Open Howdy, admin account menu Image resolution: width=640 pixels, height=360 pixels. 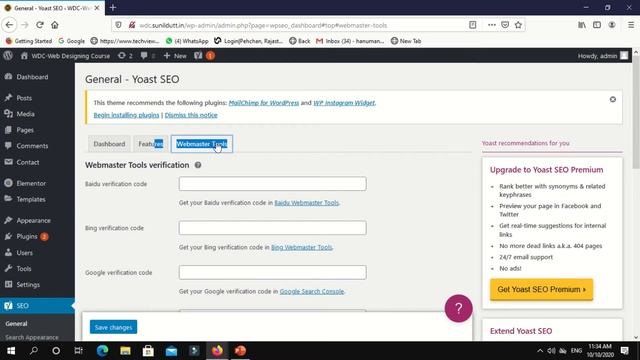point(603,56)
